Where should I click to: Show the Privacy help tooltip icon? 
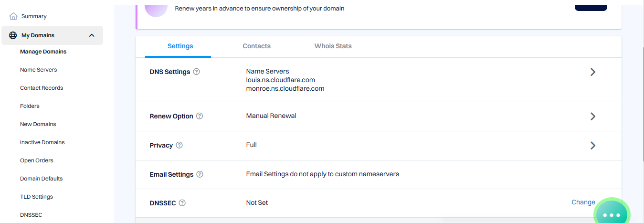coord(179,145)
